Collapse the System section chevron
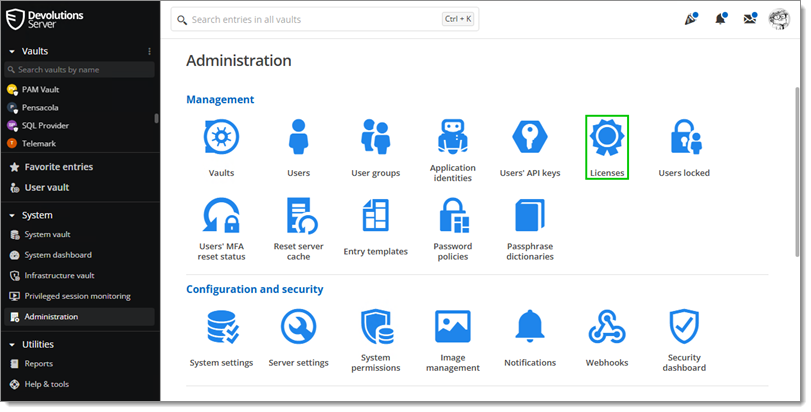 [12, 215]
